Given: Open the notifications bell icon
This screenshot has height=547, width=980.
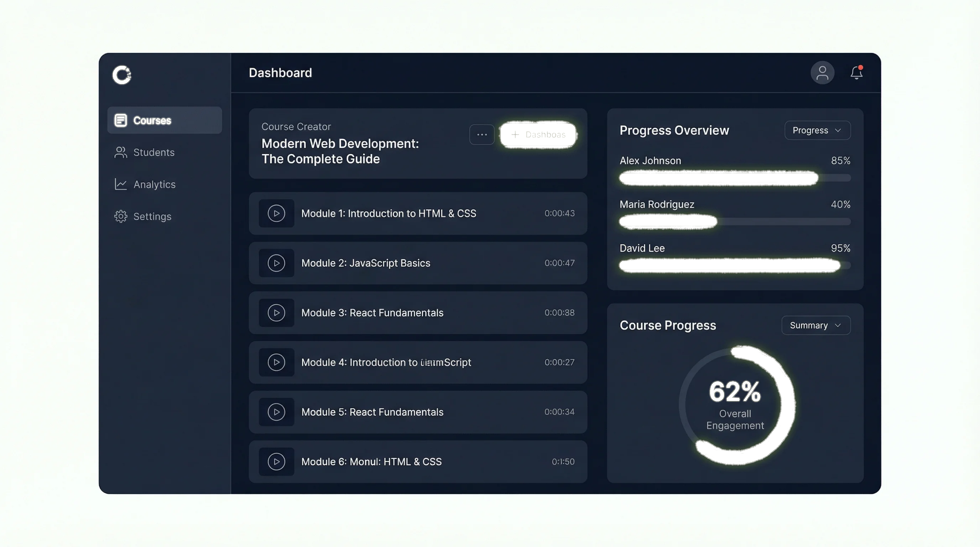Looking at the screenshot, I should click(856, 73).
